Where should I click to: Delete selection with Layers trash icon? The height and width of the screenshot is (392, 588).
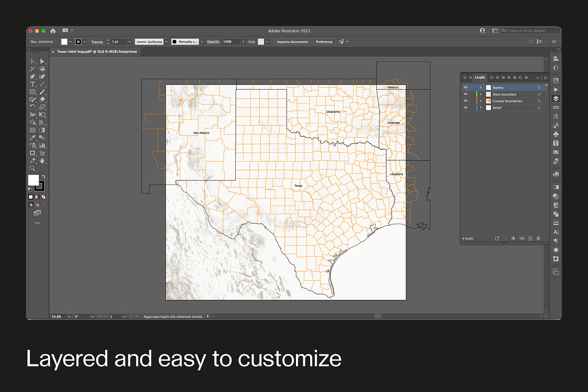point(538,238)
